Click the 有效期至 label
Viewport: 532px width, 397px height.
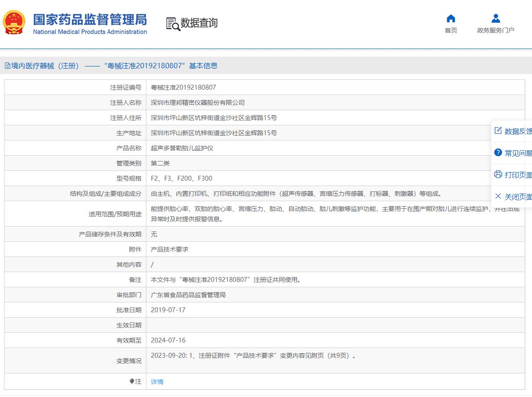click(x=129, y=340)
